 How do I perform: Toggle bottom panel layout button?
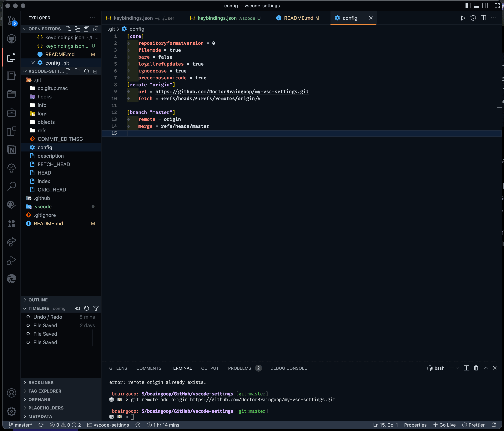[476, 6]
